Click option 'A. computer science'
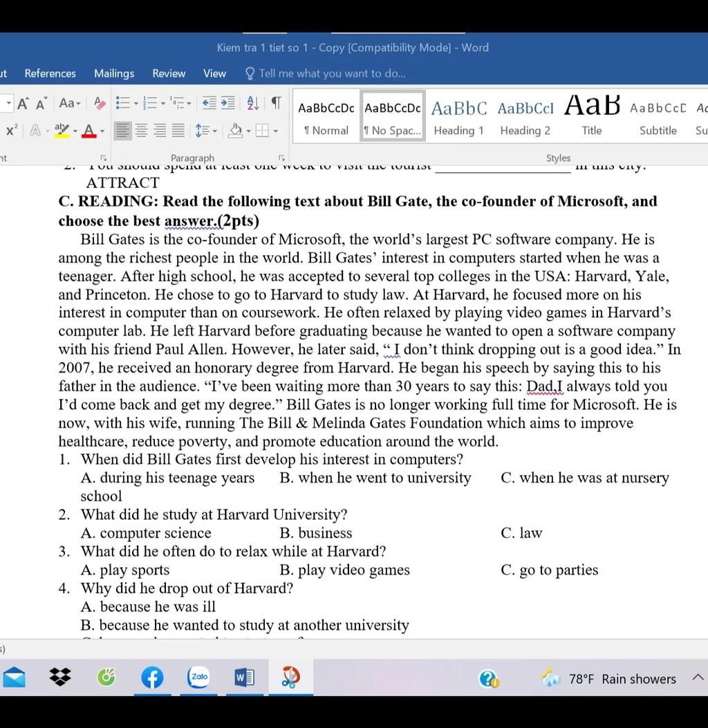Viewport: 708px width, 728px height. click(x=146, y=533)
